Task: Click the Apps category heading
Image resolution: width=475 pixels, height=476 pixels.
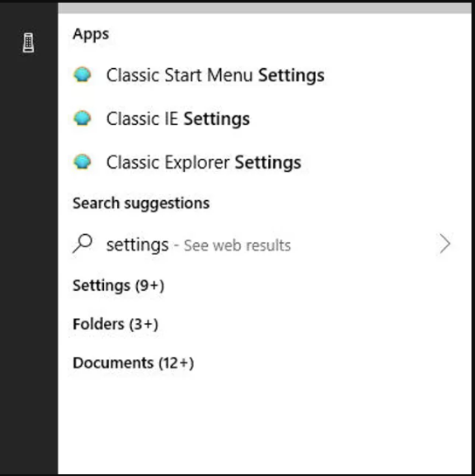Action: point(91,34)
